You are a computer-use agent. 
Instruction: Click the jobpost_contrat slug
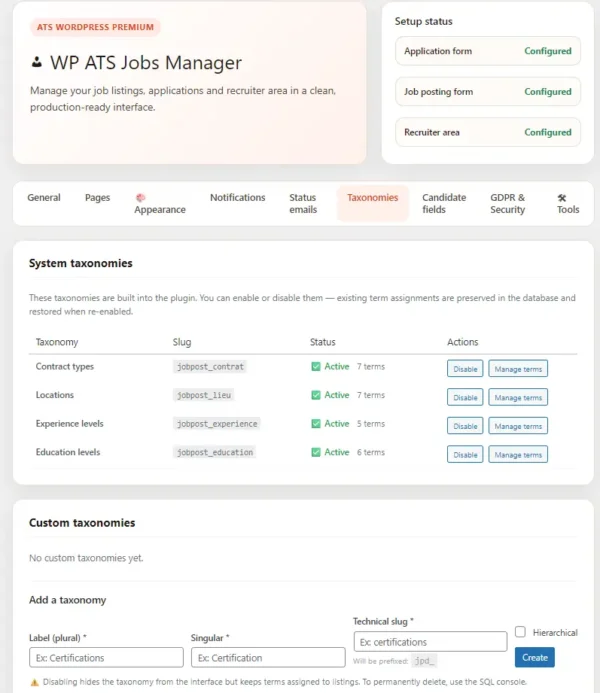tap(210, 366)
